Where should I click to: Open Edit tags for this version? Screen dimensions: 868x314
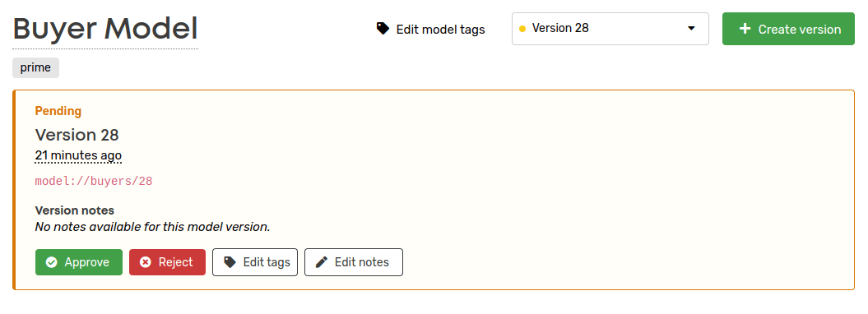(255, 262)
